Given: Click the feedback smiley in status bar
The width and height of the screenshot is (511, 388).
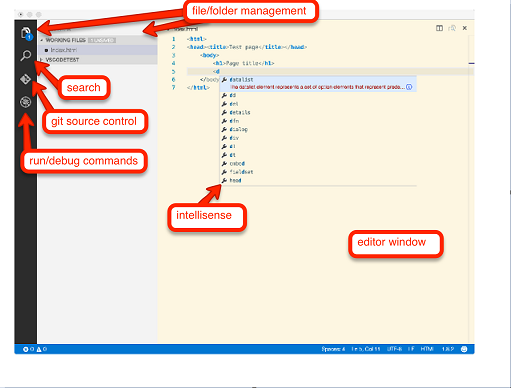Looking at the screenshot, I should (464, 349).
